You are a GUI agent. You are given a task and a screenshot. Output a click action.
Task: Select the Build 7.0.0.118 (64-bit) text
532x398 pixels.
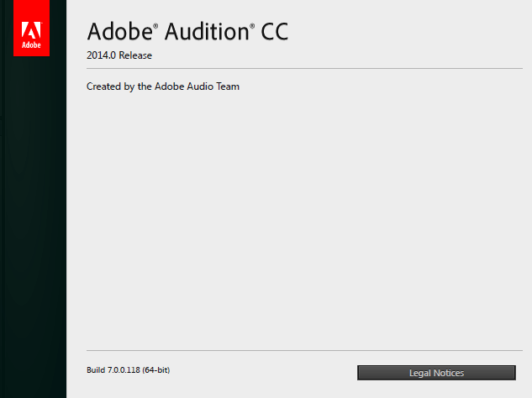coord(129,369)
